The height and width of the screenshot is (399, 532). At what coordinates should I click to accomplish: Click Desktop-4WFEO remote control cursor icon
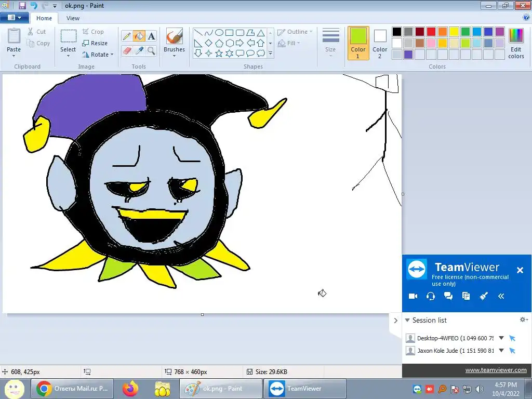pos(512,338)
